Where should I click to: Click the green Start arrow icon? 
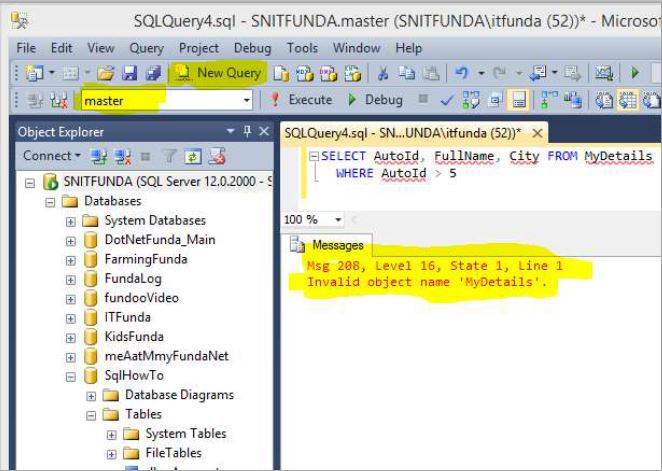tap(635, 73)
